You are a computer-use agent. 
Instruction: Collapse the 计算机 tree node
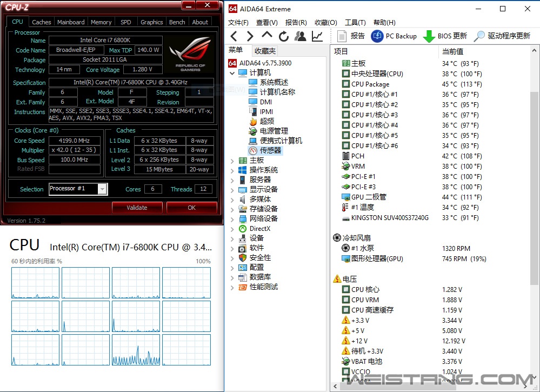click(x=232, y=73)
